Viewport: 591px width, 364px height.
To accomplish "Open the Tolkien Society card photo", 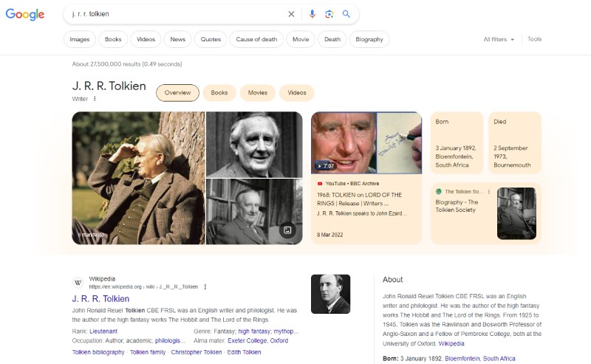I will tap(516, 213).
